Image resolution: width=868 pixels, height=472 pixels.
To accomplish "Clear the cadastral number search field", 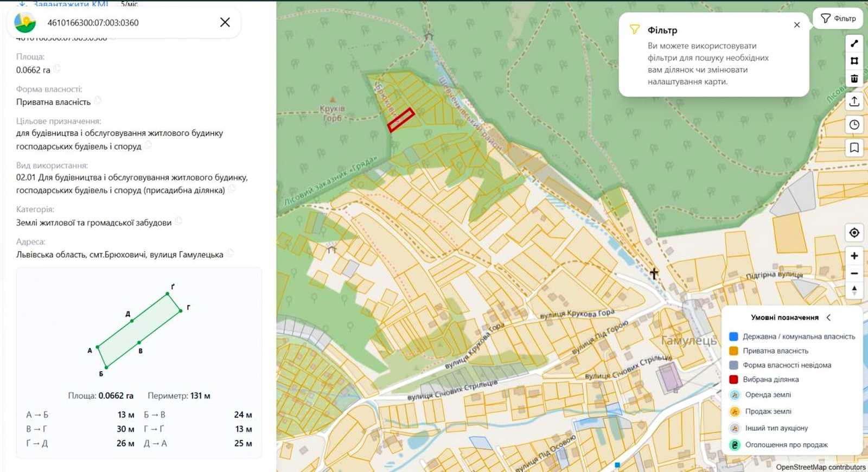I will pos(225,22).
